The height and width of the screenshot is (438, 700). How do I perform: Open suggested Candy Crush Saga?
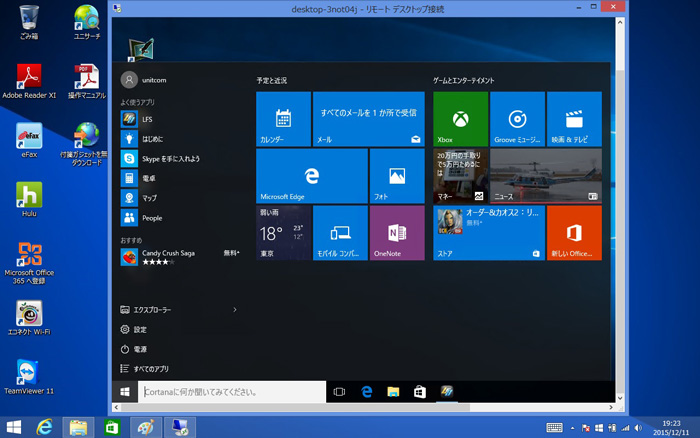[179, 257]
